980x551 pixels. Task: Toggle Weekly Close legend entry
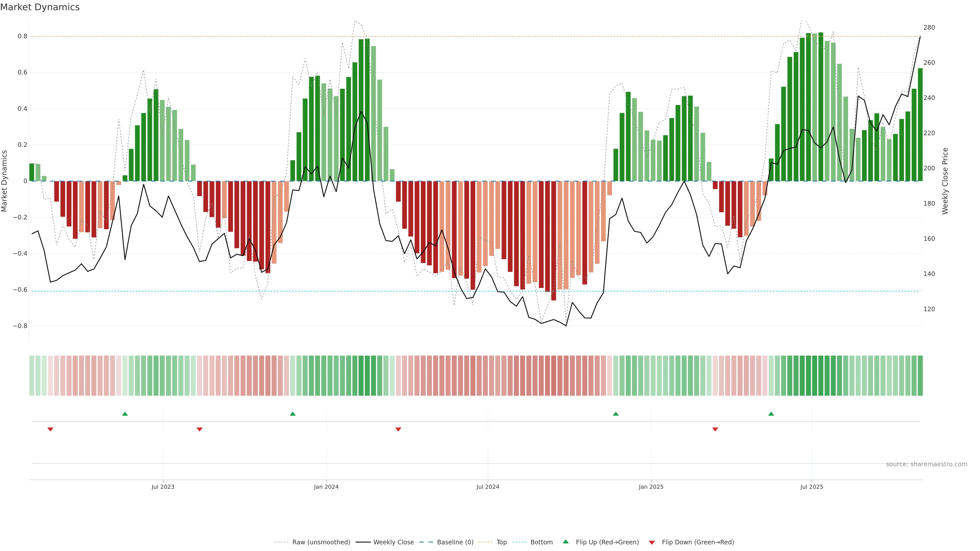click(x=393, y=542)
